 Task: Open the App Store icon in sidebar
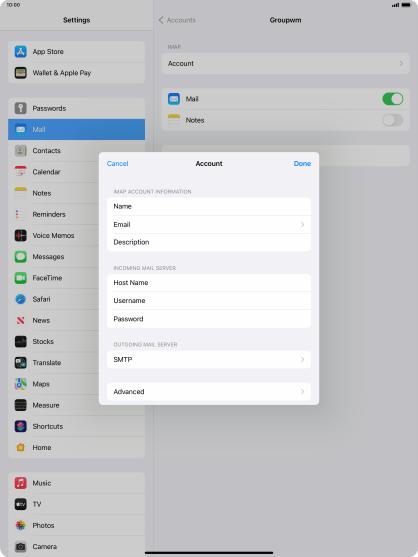point(21,52)
